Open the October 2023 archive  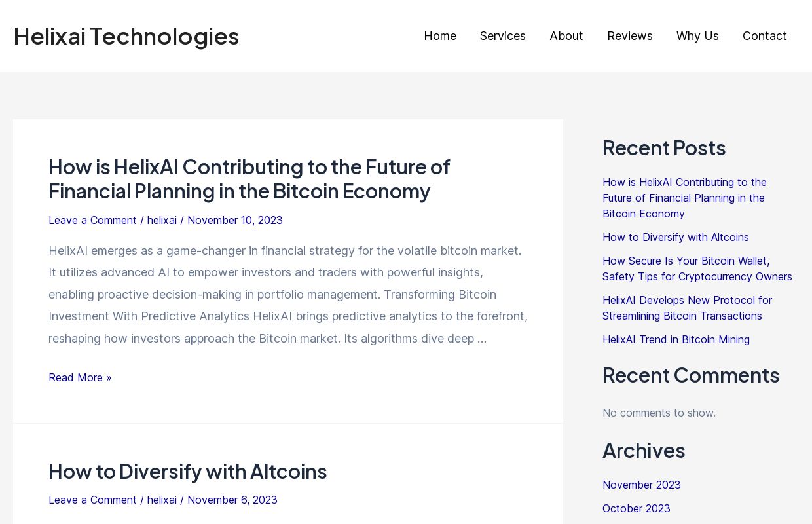pyautogui.click(x=636, y=508)
